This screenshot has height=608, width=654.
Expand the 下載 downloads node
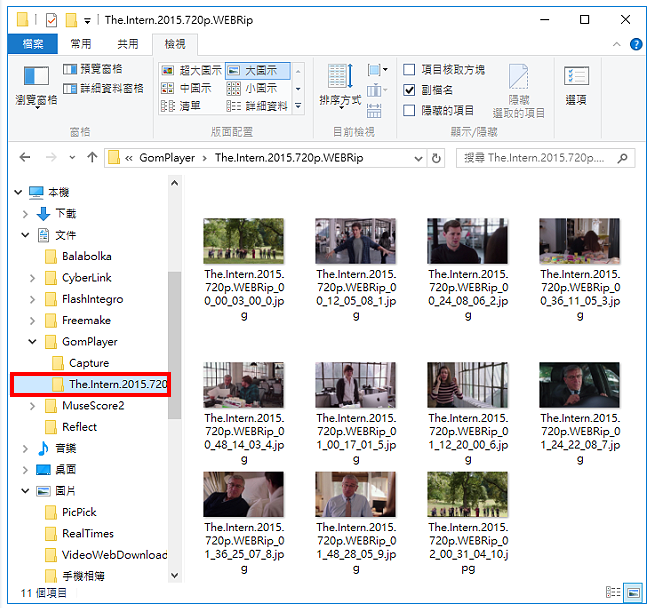[25, 214]
